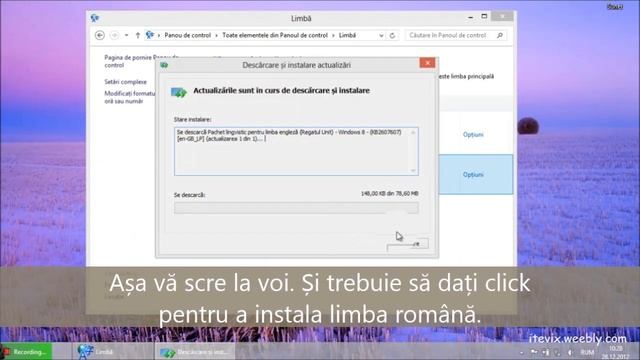Image resolution: width=640 pixels, height=360 pixels.
Task: Click the upper 'Opțiuni' language link
Action: [473, 135]
